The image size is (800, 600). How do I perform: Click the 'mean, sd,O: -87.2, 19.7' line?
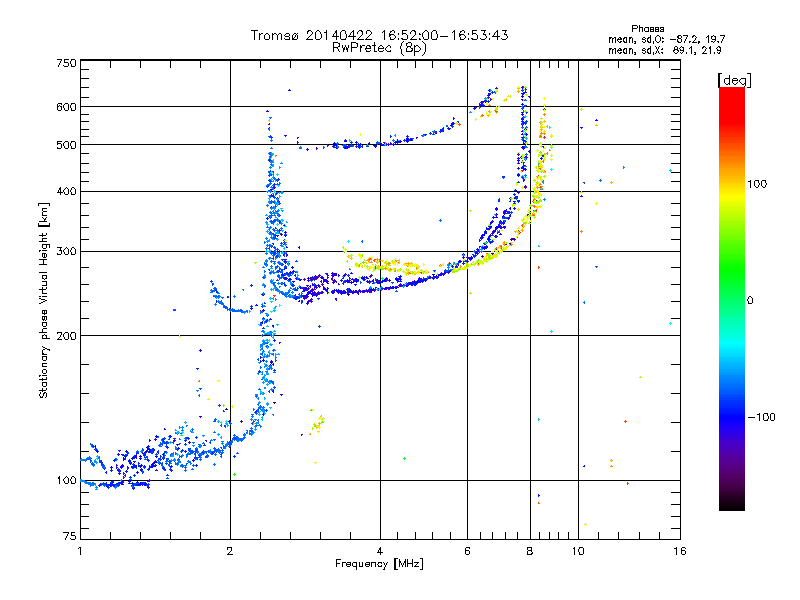pos(666,40)
